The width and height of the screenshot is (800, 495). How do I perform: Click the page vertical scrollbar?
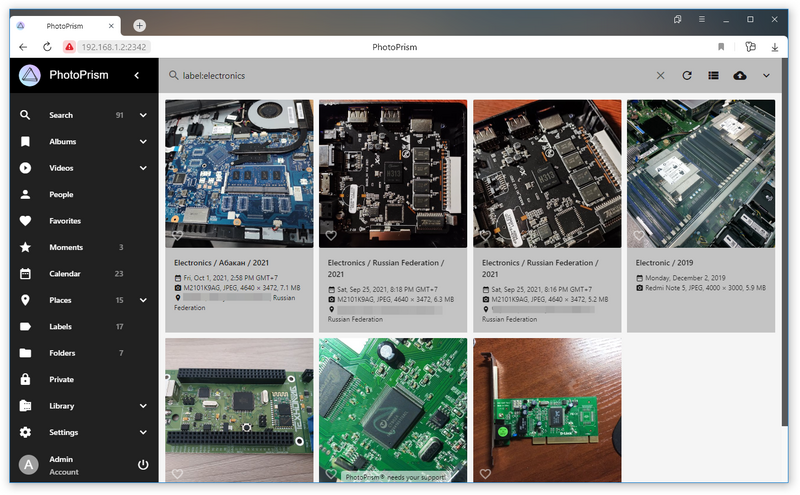click(784, 242)
